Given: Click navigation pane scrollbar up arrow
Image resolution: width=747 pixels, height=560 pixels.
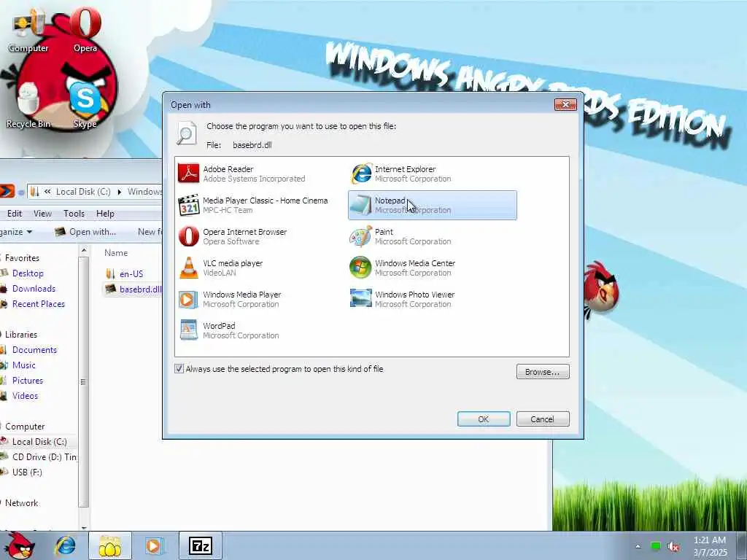Looking at the screenshot, I should (84, 251).
